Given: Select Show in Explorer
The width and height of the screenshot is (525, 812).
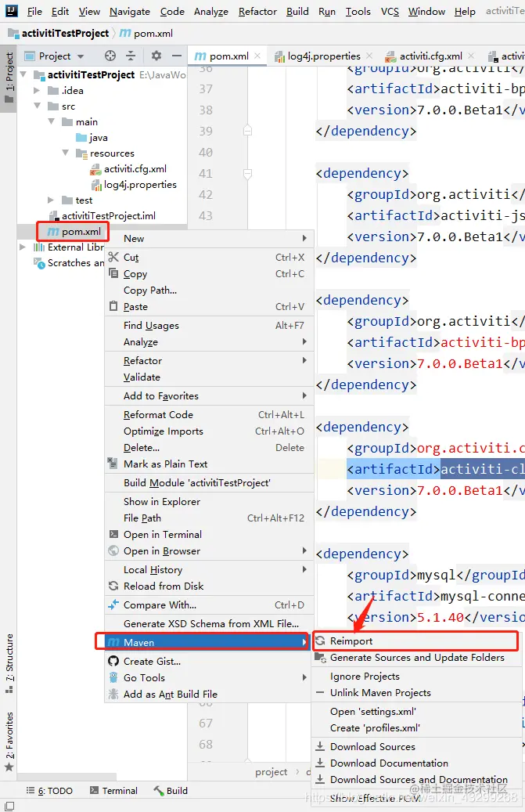Looking at the screenshot, I should click(x=209, y=501).
